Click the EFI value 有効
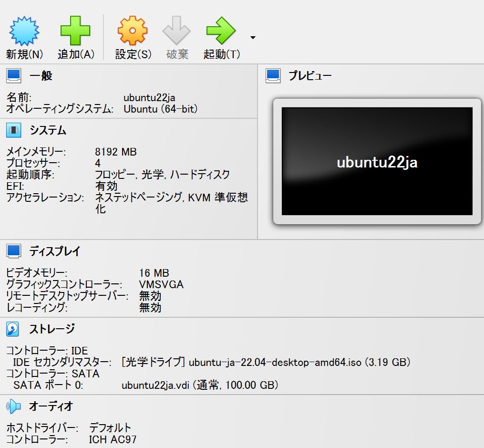Viewport: 484px width, 448px height. point(106,186)
